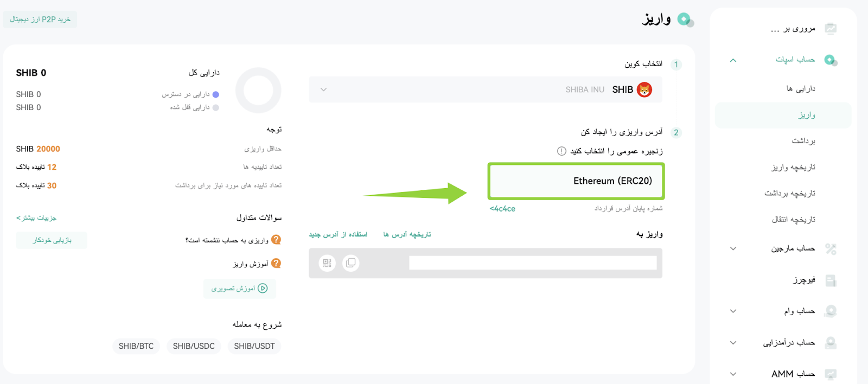Click the Buy crypto via P2P button
Image resolution: width=868 pixels, height=384 pixels.
click(40, 19)
